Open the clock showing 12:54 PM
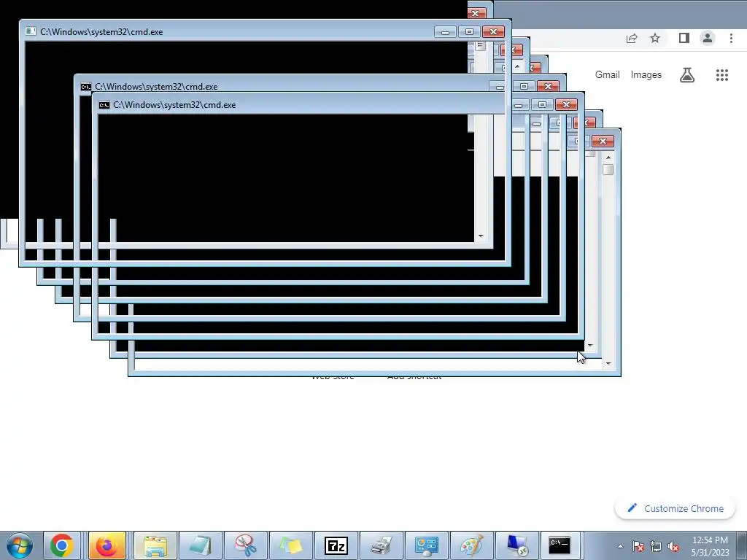This screenshot has width=747, height=560. 710,546
